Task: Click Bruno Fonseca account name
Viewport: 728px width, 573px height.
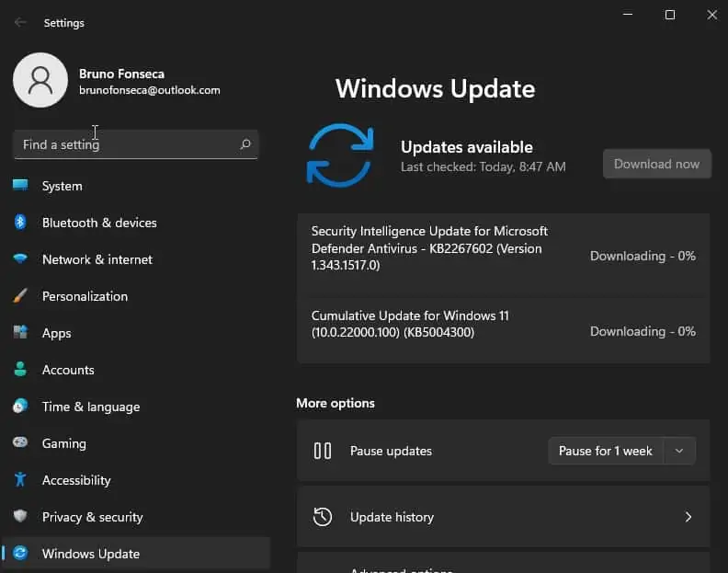Action: 121,74
